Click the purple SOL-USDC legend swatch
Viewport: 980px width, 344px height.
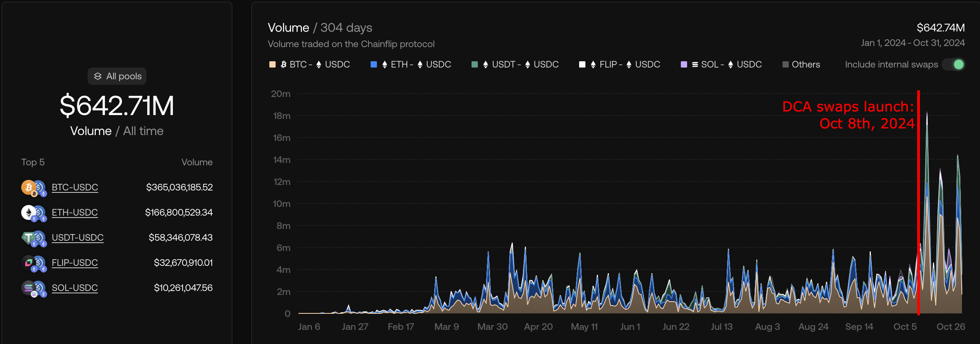click(x=684, y=64)
